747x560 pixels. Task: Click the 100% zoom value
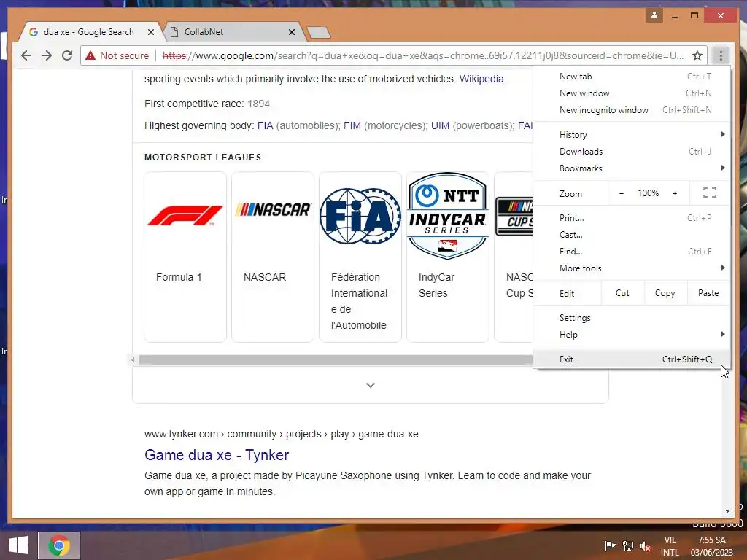point(648,193)
